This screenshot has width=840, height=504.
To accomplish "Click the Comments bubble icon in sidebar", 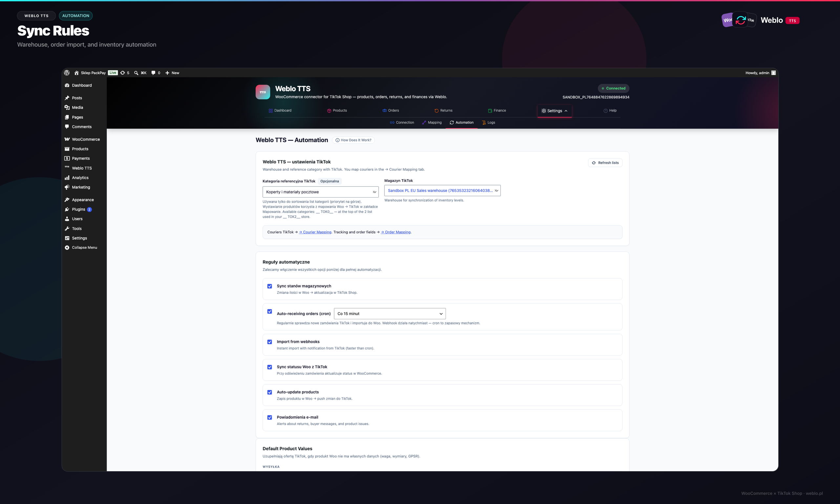I will coord(67,127).
